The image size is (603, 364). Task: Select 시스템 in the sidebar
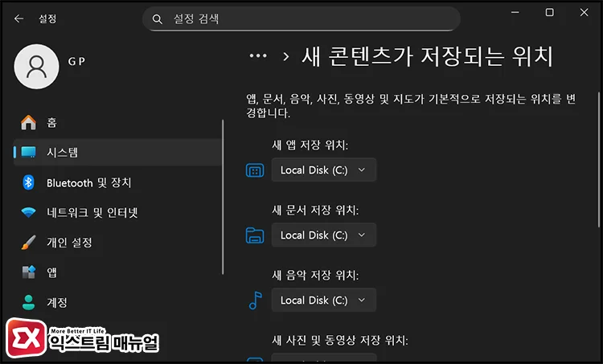coord(117,152)
